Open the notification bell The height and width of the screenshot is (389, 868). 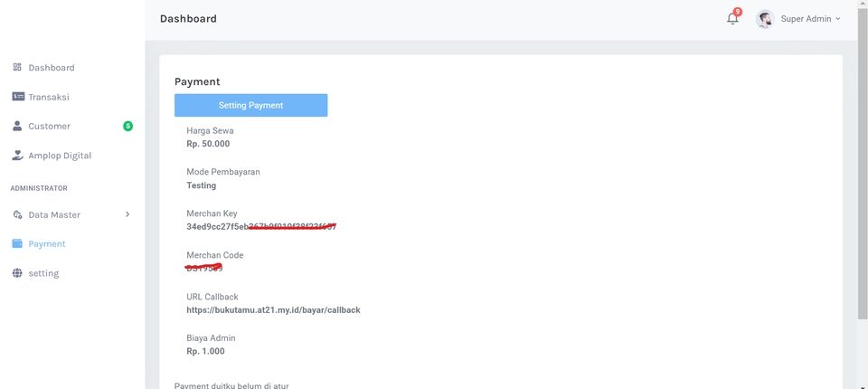tap(732, 19)
